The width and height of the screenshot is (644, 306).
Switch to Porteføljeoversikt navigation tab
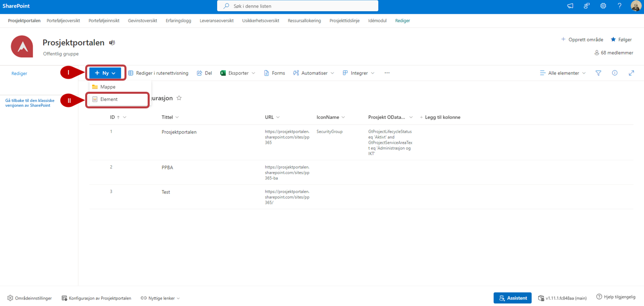coord(63,21)
